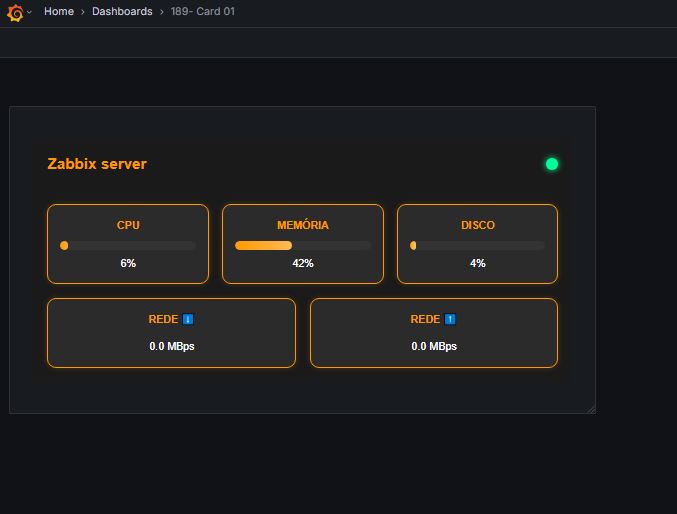Click the blue down-arrow REDE icon

[x=188, y=319]
